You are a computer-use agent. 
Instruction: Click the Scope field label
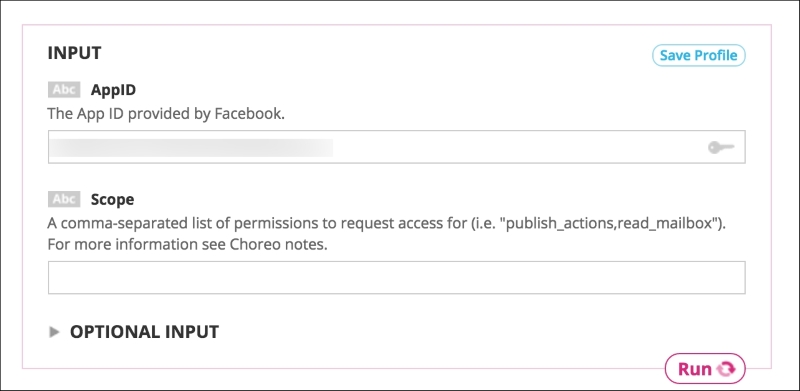112,200
